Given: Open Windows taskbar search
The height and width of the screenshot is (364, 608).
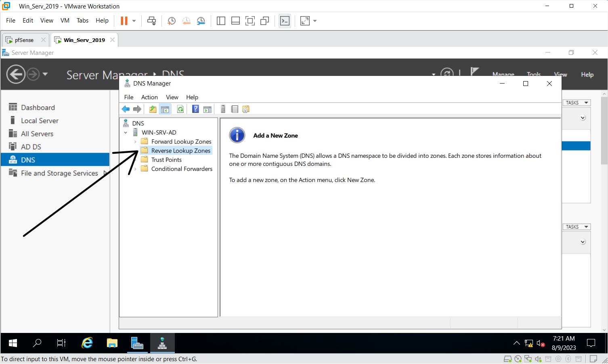Looking at the screenshot, I should tap(37, 343).
